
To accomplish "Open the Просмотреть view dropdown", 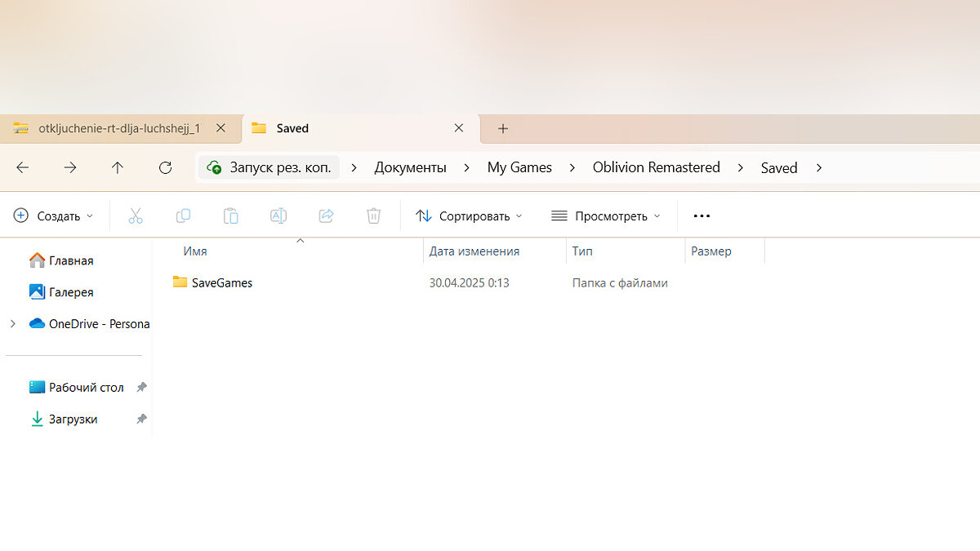I will pyautogui.click(x=605, y=216).
